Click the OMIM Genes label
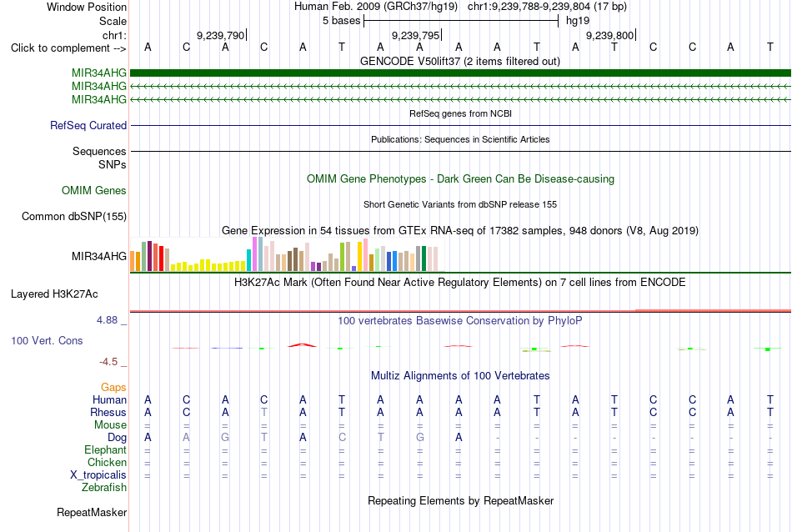This screenshot has width=792, height=532. click(x=94, y=190)
